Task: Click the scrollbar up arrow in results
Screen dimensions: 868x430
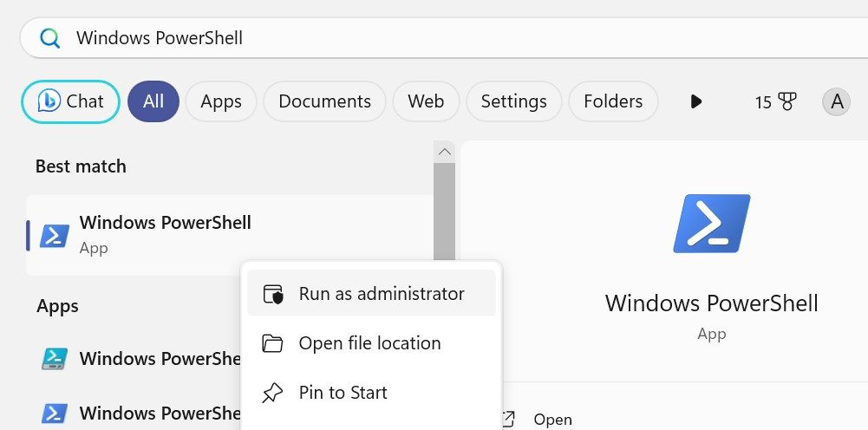Action: coord(444,152)
